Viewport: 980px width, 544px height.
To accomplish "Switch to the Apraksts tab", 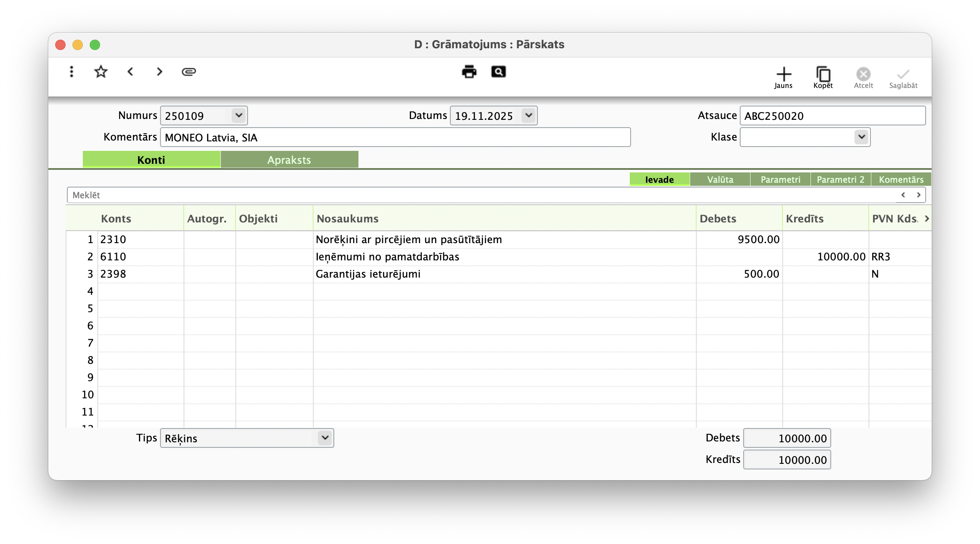I will tap(289, 160).
